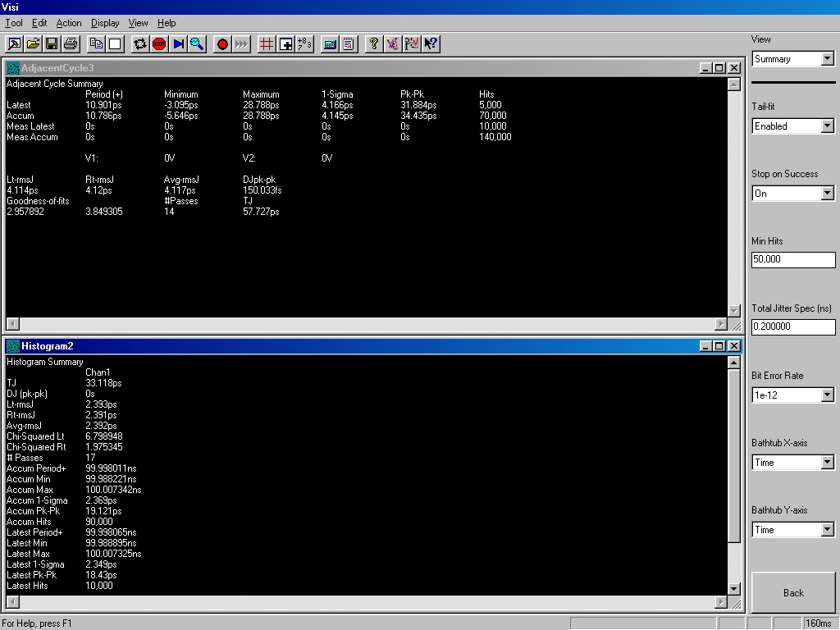This screenshot has height=630, width=840.
Task: Click the TJ value 57.727ps
Action: tap(261, 212)
